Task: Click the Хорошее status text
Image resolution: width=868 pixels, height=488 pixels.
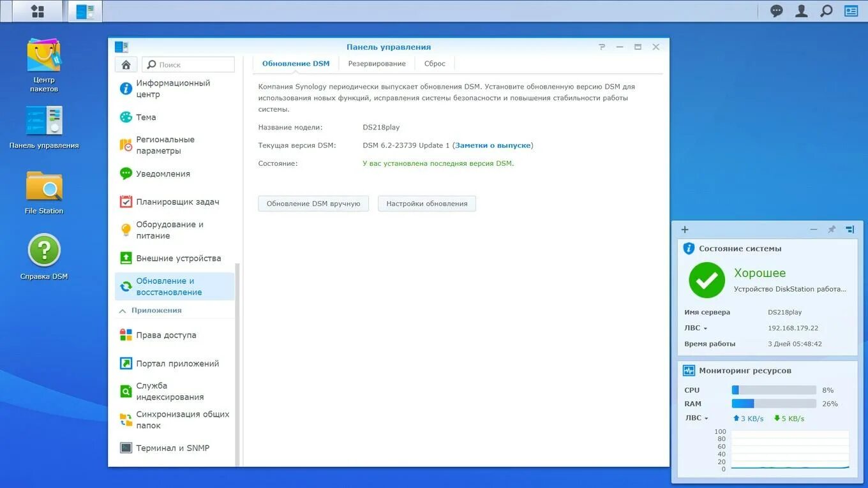Action: click(759, 273)
